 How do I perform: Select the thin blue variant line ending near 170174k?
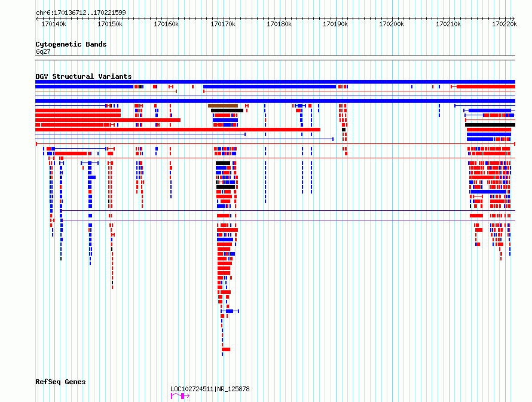coord(140,134)
